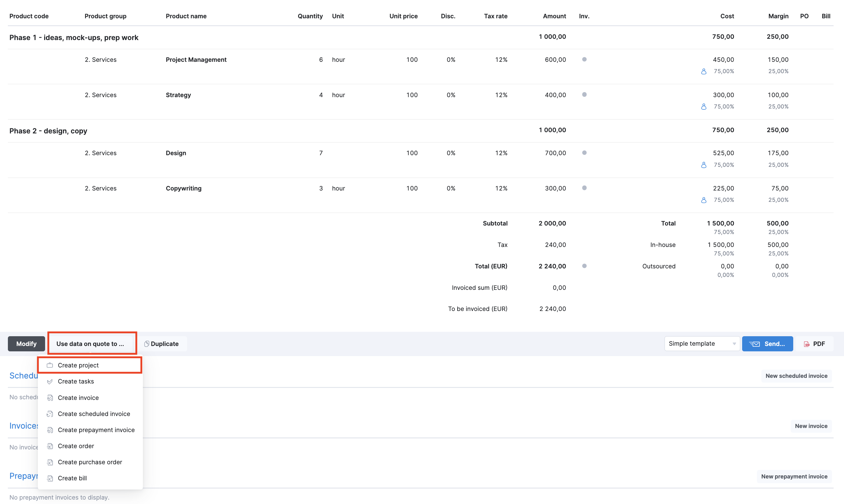
Task: Click the New invoice button
Action: [x=811, y=426]
